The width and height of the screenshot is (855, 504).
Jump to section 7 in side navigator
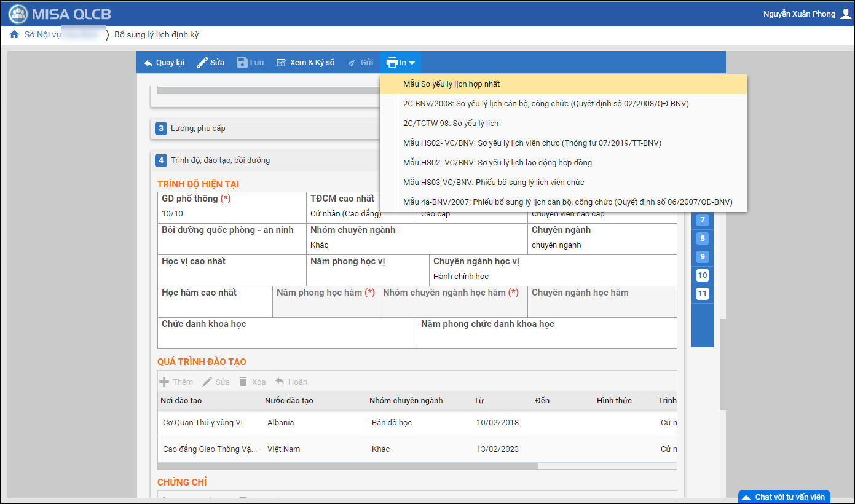click(703, 220)
